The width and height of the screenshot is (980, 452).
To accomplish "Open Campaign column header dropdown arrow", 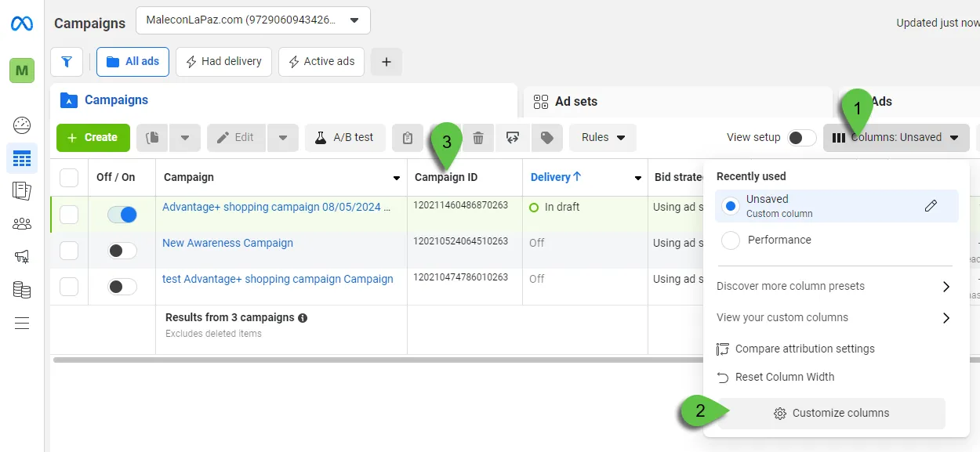I will [x=397, y=178].
